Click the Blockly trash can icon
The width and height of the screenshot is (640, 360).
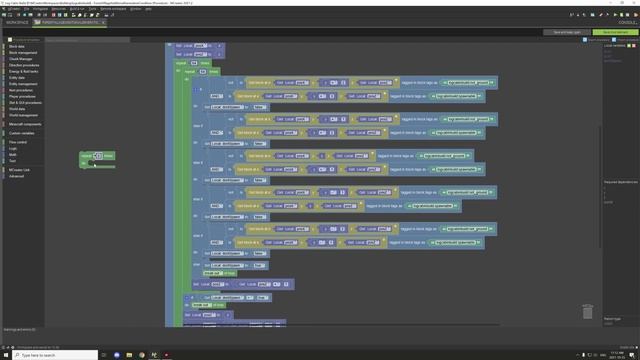coord(587,312)
